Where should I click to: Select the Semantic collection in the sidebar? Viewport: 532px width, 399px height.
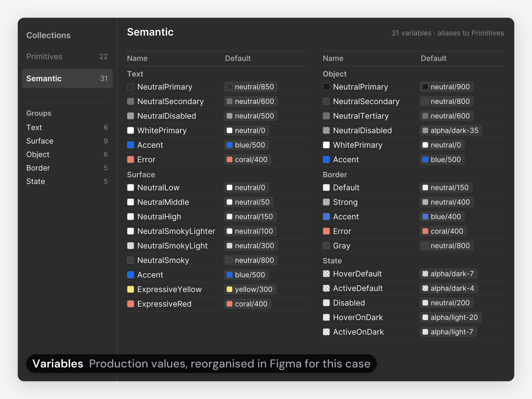coord(67,78)
